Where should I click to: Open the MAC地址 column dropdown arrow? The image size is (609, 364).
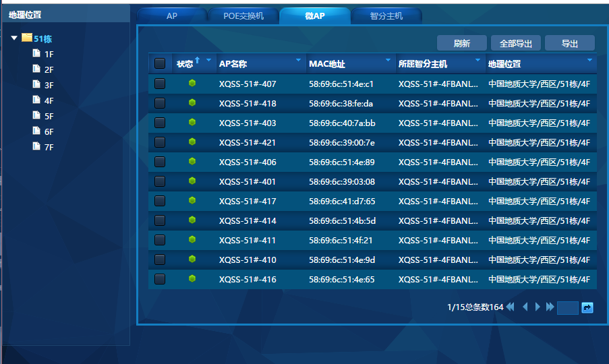388,61
